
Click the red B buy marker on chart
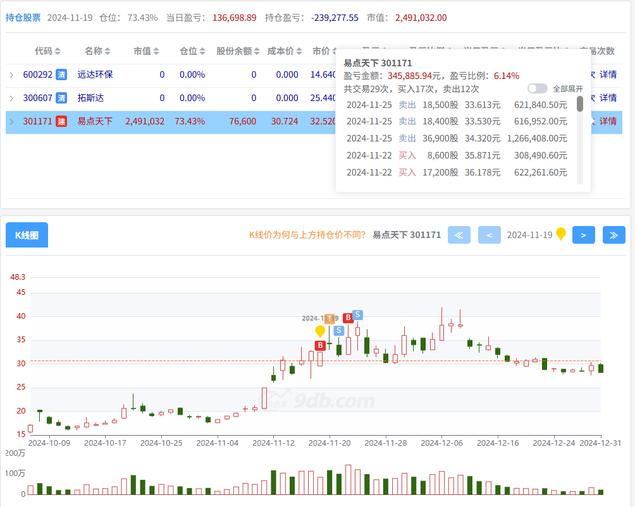pos(347,318)
